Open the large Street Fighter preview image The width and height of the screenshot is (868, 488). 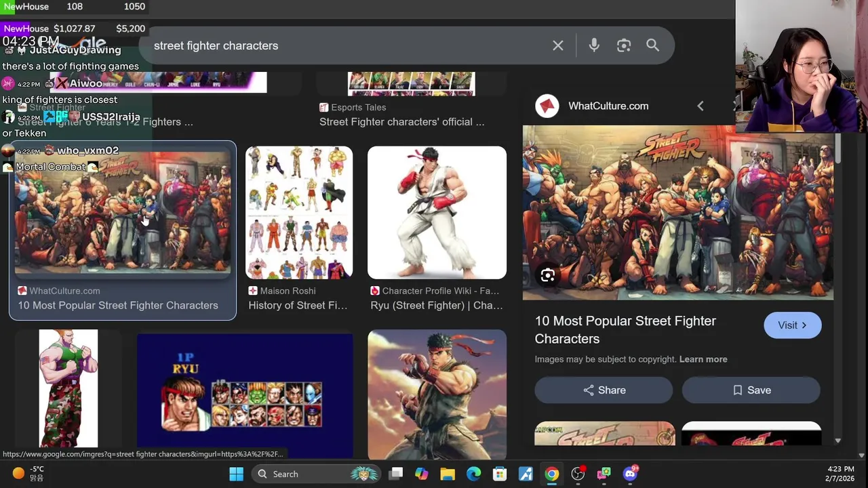[x=678, y=213]
